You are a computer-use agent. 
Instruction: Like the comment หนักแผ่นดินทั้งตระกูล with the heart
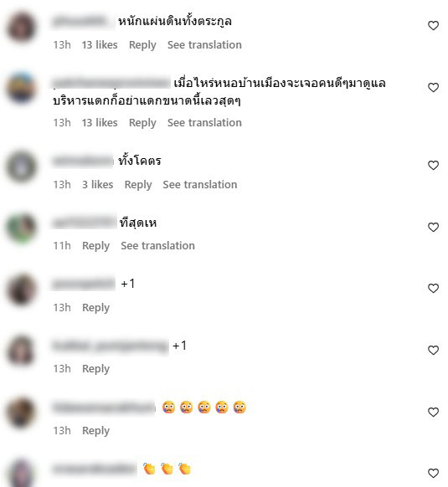tap(433, 25)
